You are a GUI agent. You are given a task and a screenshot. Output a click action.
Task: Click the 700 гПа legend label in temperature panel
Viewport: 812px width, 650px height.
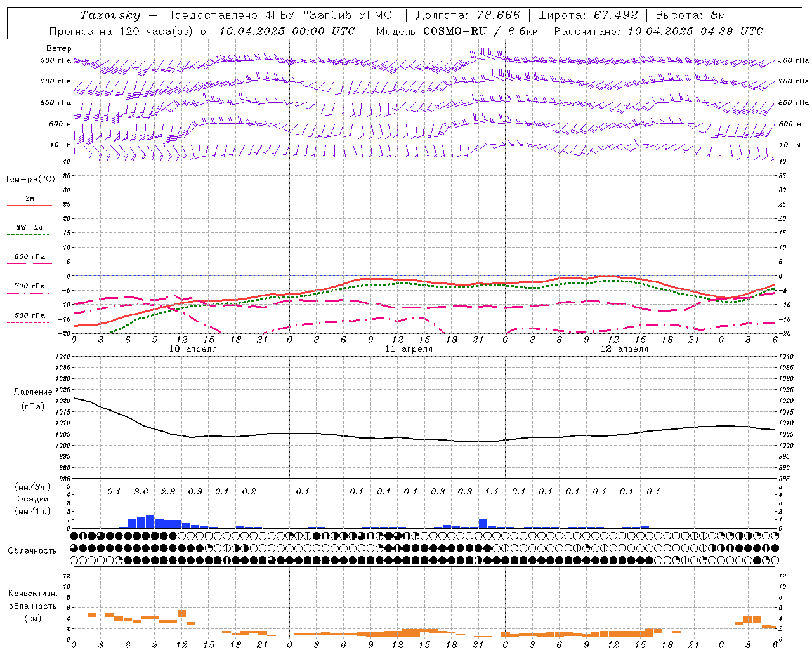click(x=30, y=286)
